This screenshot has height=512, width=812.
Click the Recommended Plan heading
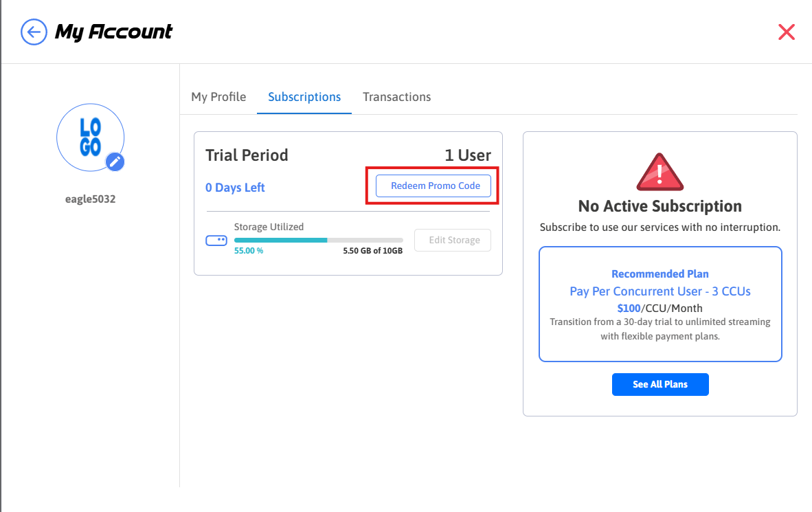click(659, 274)
